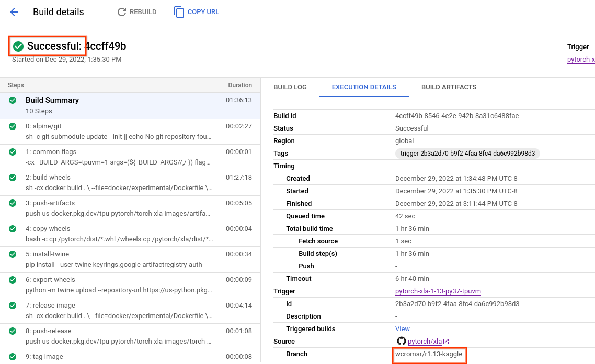This screenshot has height=364, width=595.
Task: Click the branch value wcromar/r1.13-kaggle
Action: (x=429, y=354)
